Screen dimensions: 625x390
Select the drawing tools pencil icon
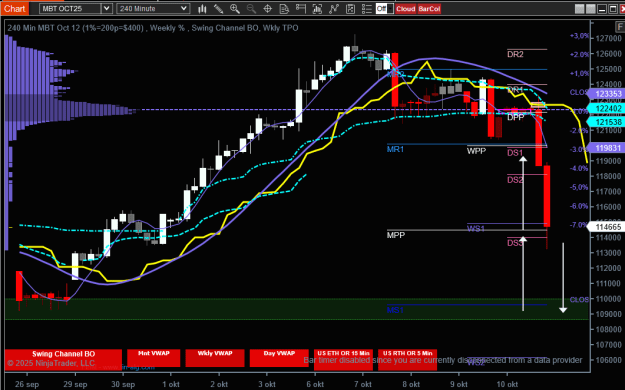click(x=218, y=8)
